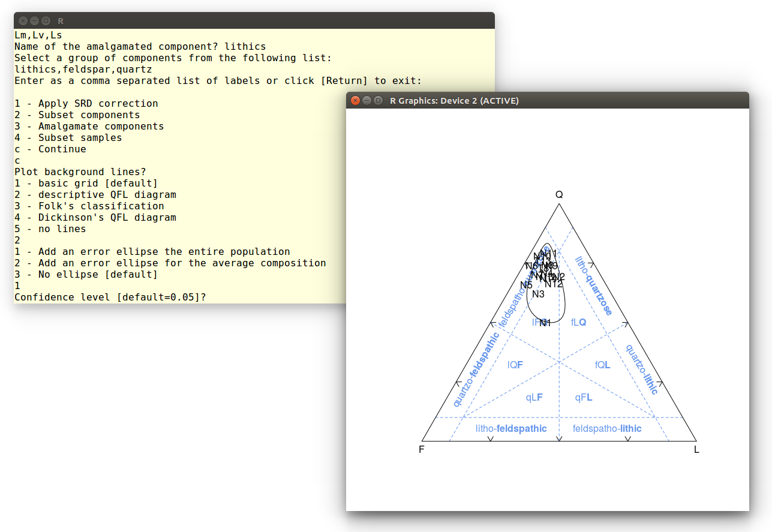772x532 pixels.
Task: Click the qLF field label
Action: coord(534,397)
